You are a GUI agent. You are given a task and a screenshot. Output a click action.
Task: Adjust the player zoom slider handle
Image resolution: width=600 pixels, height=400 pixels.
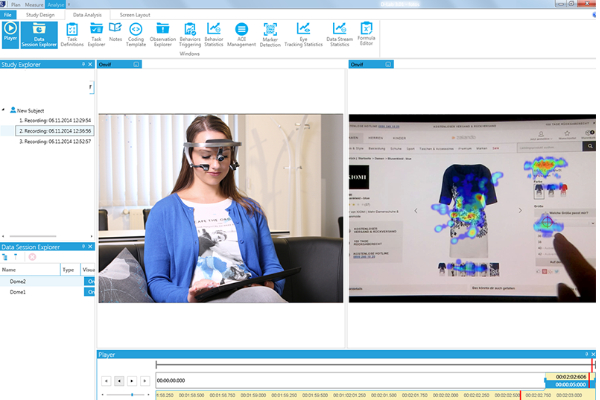pos(132,394)
